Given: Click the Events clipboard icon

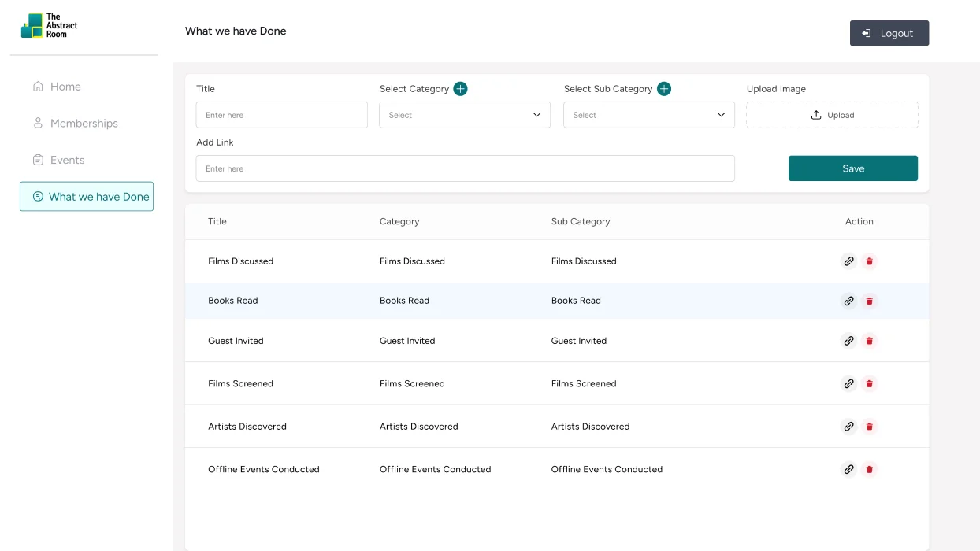Looking at the screenshot, I should tap(38, 160).
